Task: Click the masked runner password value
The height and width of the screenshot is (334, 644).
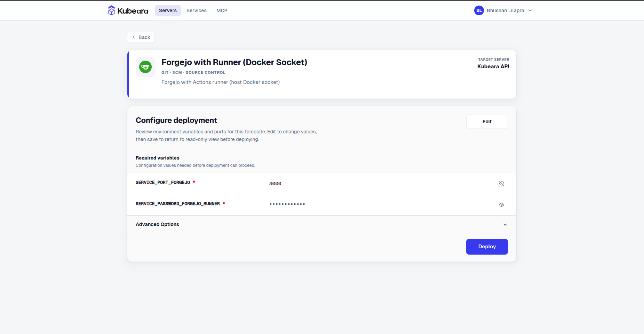Action: point(287,204)
